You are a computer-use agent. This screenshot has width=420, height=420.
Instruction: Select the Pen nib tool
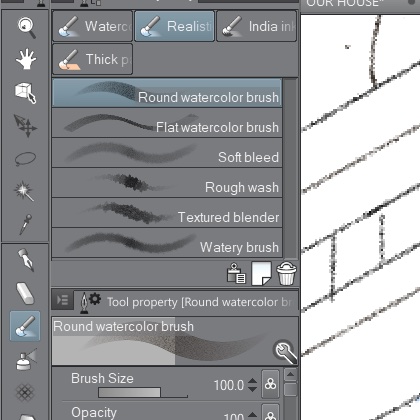(x=26, y=260)
